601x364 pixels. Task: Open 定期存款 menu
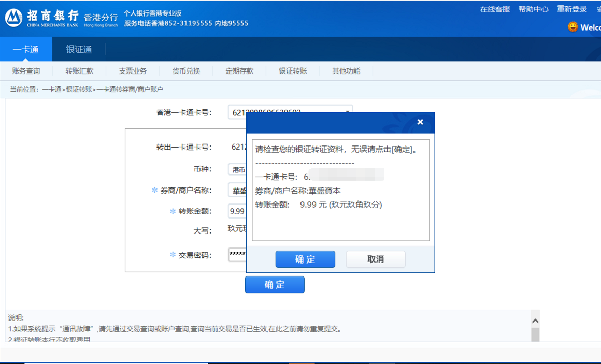click(x=239, y=71)
